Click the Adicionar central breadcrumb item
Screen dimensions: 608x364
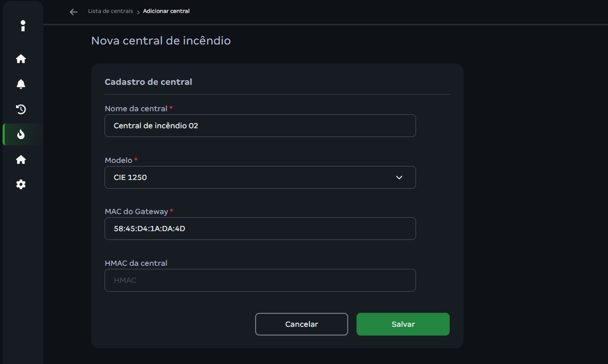click(166, 11)
